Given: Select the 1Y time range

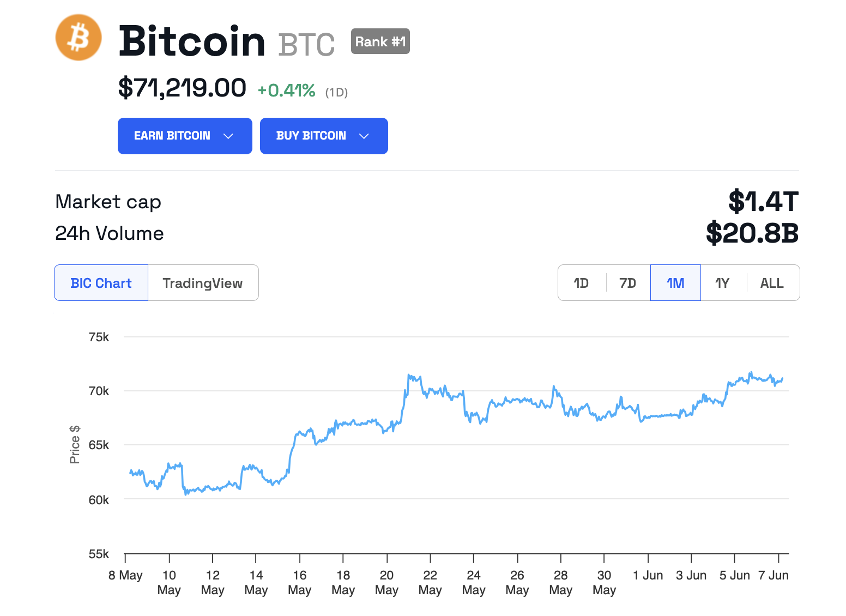Looking at the screenshot, I should (722, 283).
